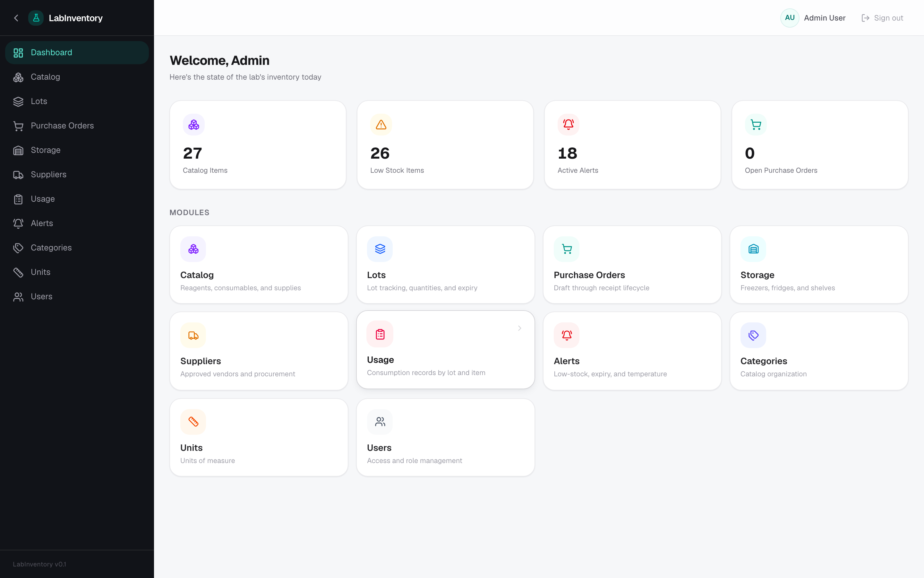Select Purchase Orders in the sidebar

tap(77, 126)
